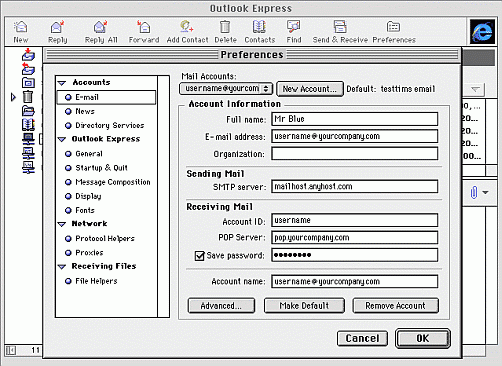Click the pane toggle icon in status bar
Viewport: 502px width, 366px height.
[11, 350]
